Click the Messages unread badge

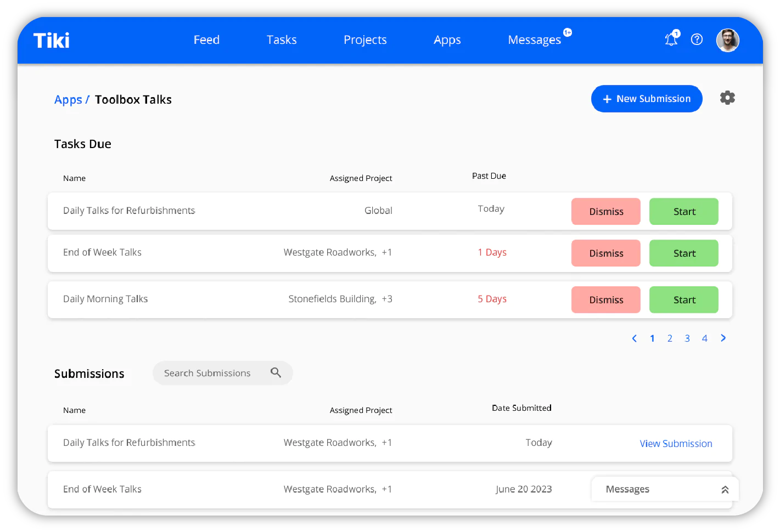(x=568, y=32)
